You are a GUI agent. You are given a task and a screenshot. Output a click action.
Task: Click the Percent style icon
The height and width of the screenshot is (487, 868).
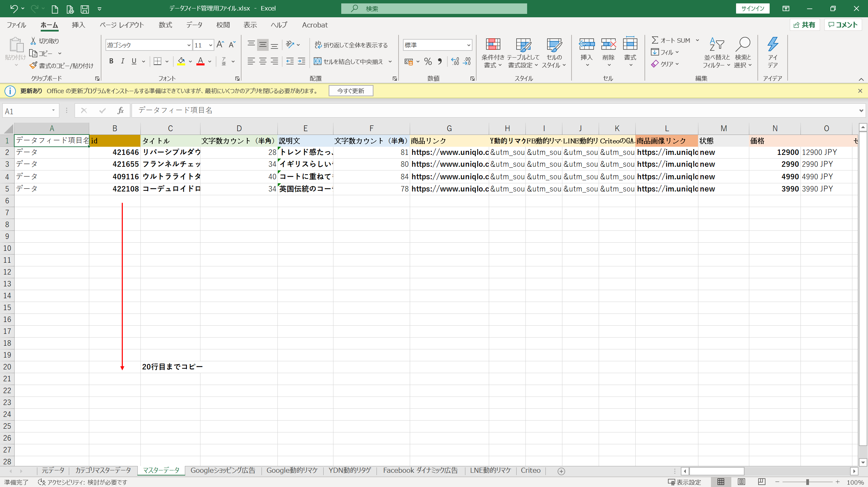click(x=428, y=61)
